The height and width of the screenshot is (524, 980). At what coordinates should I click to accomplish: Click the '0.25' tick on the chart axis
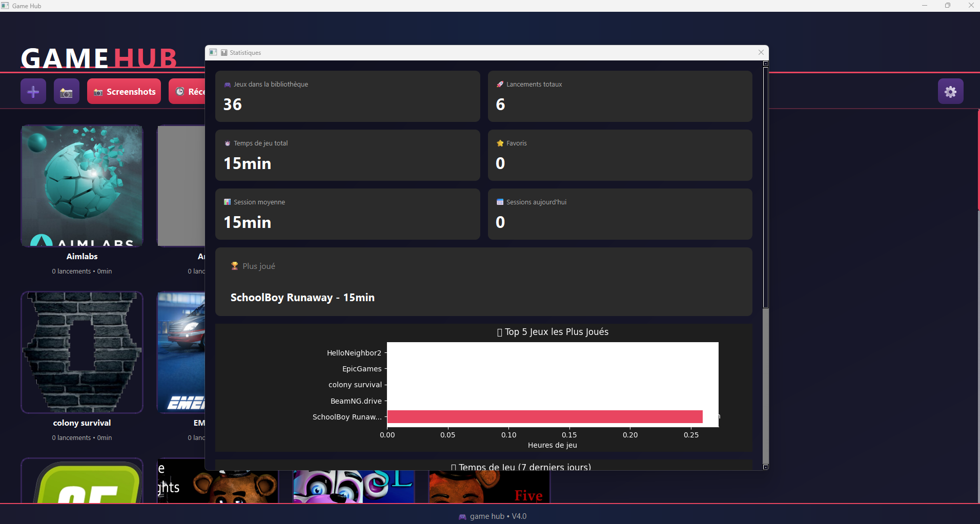pyautogui.click(x=691, y=435)
